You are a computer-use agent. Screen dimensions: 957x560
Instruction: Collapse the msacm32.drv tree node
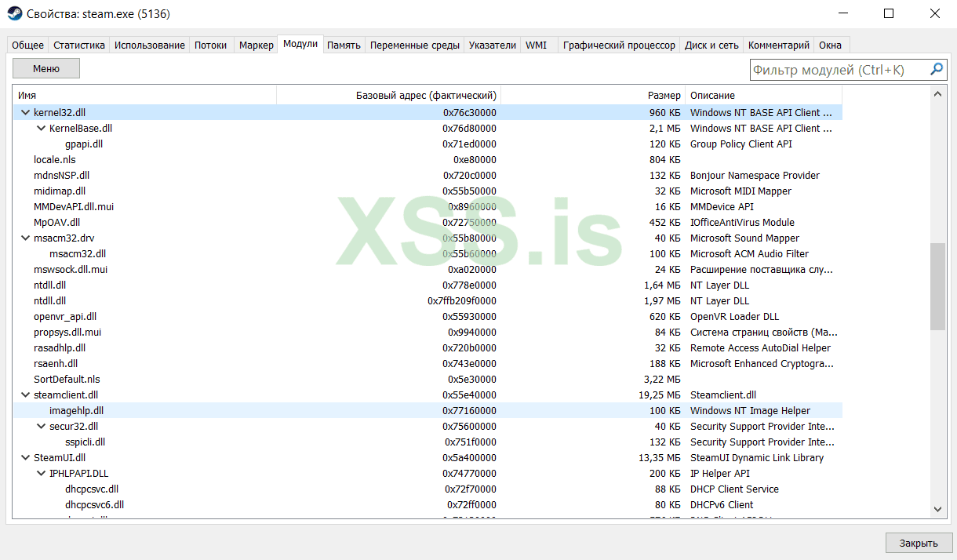(x=25, y=238)
